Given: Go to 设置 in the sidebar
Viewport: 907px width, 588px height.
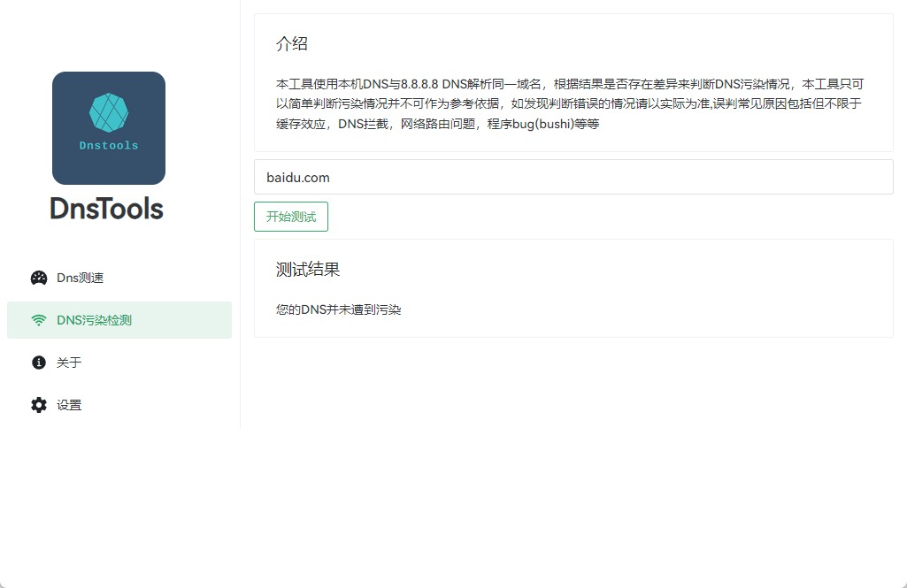Looking at the screenshot, I should coord(69,405).
